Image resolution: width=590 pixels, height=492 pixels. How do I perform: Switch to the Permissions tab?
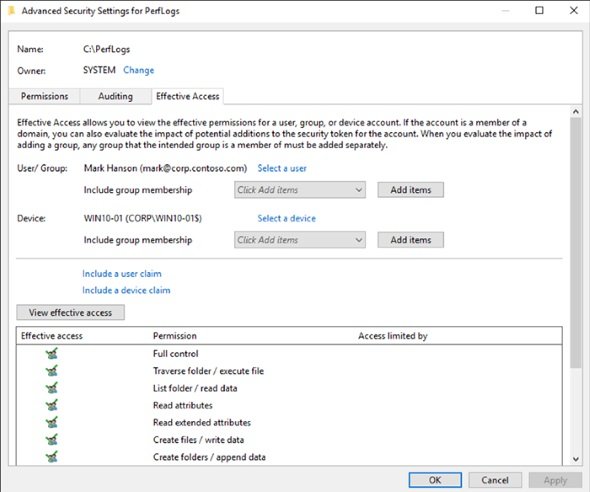44,96
